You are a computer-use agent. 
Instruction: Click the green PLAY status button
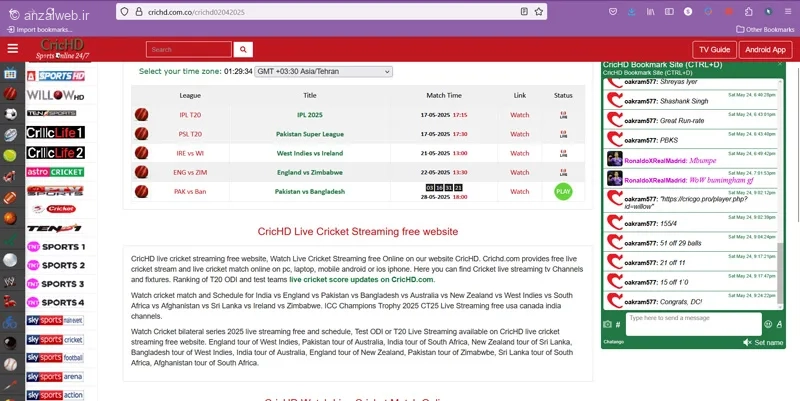pyautogui.click(x=563, y=191)
